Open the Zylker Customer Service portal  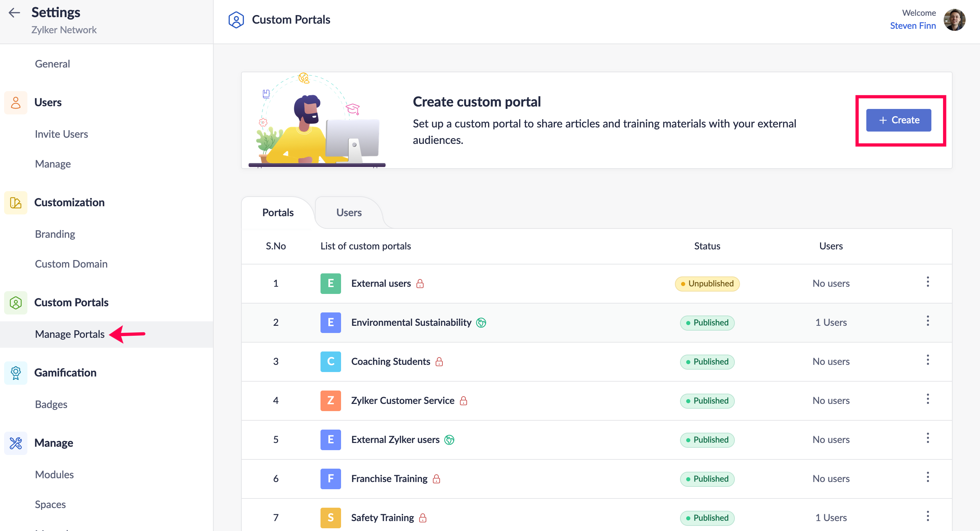[402, 400]
